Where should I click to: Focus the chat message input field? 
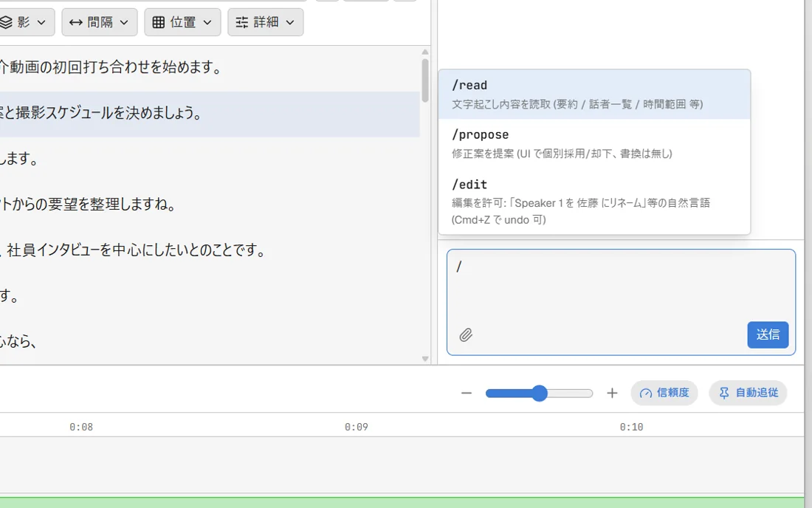621,303
